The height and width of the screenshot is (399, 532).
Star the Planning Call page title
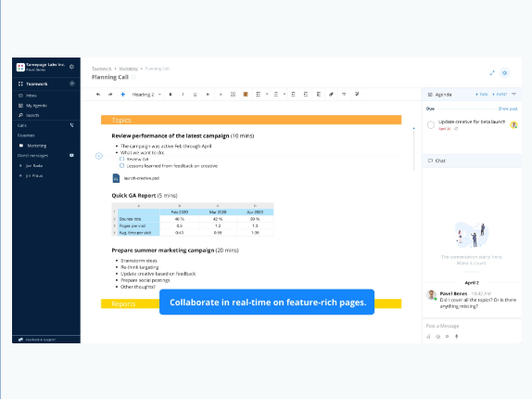pos(133,77)
